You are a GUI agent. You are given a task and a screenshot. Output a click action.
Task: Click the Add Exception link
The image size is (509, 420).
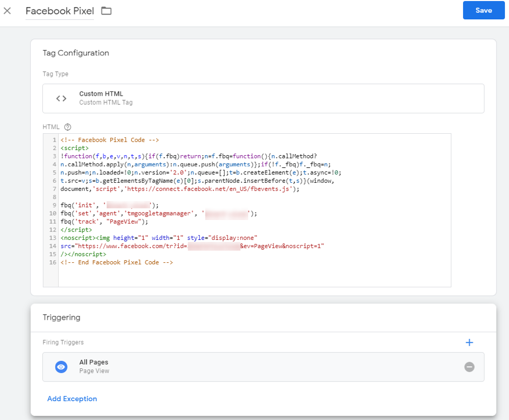pyautogui.click(x=72, y=399)
